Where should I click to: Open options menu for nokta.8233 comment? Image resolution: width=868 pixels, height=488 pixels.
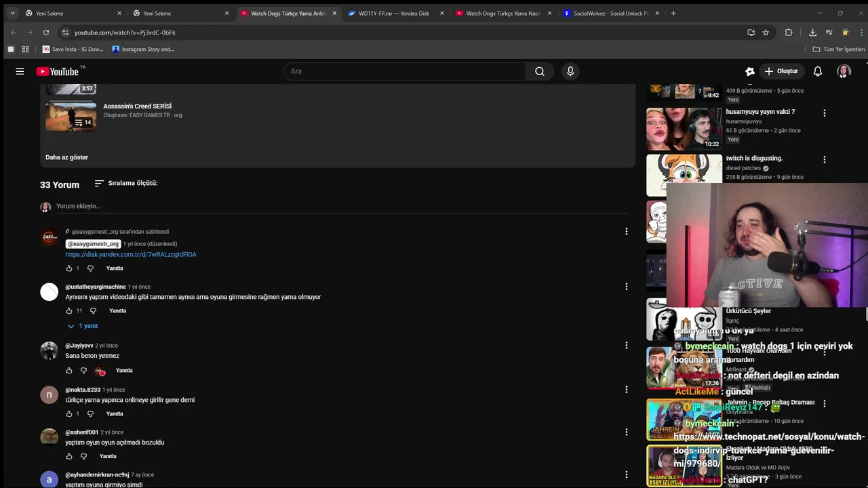(626, 390)
